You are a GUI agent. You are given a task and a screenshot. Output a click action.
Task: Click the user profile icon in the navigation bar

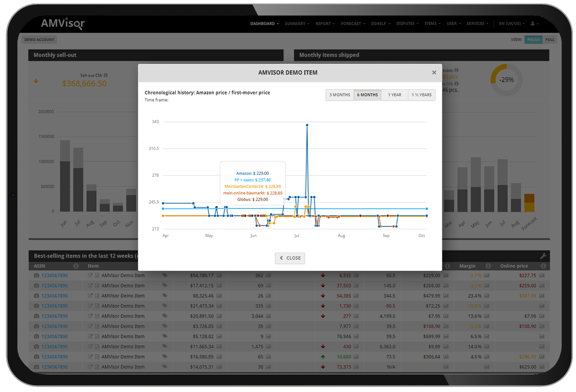click(x=532, y=23)
